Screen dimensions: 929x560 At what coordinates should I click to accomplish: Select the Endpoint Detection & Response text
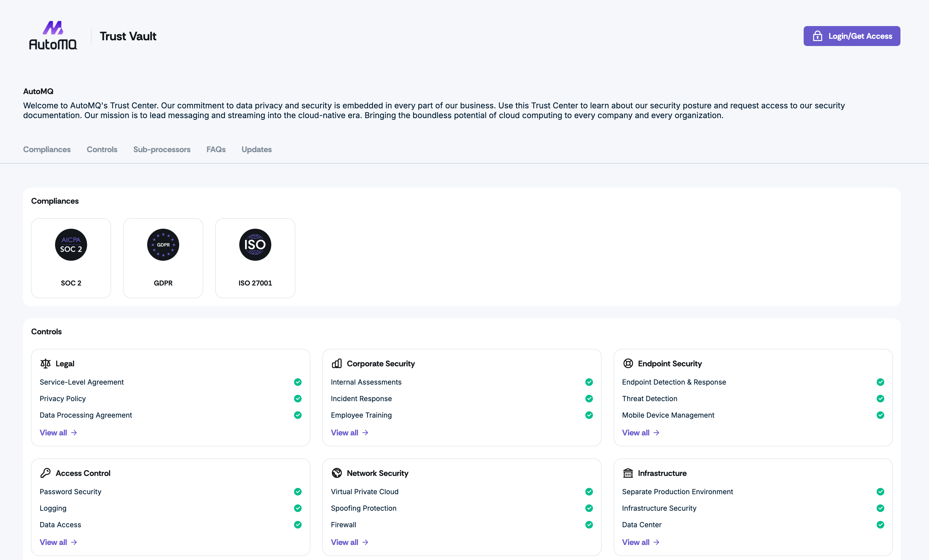674,382
